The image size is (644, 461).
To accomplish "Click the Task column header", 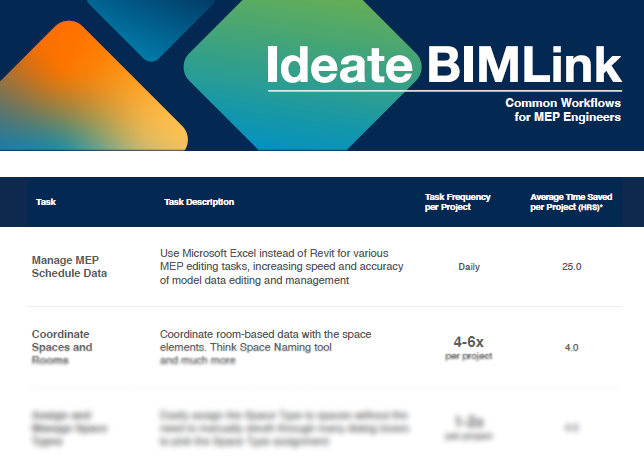I will pyautogui.click(x=46, y=202).
